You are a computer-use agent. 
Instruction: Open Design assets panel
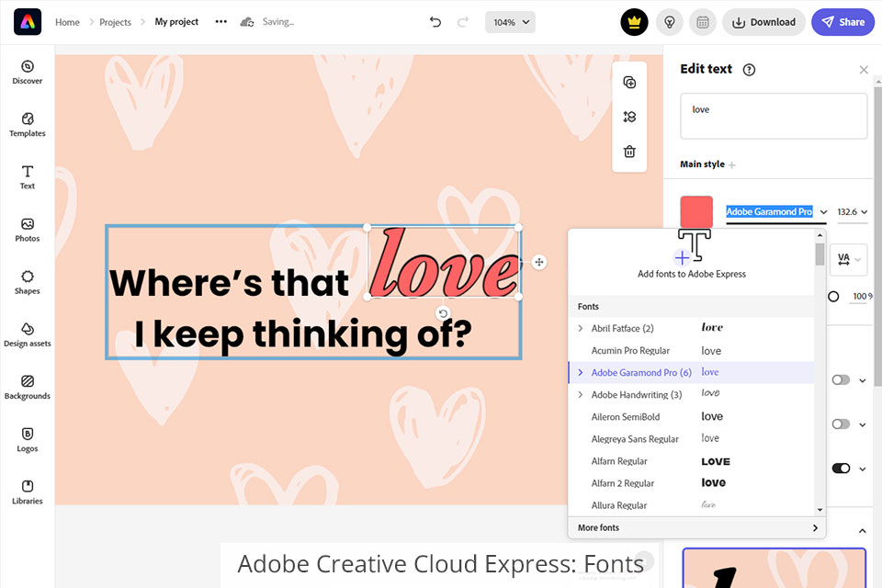(27, 334)
